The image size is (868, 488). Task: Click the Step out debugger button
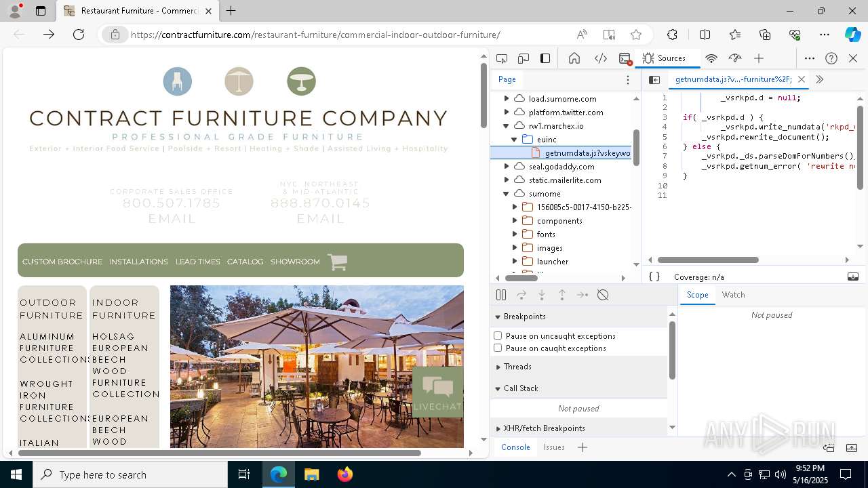pyautogui.click(x=562, y=295)
